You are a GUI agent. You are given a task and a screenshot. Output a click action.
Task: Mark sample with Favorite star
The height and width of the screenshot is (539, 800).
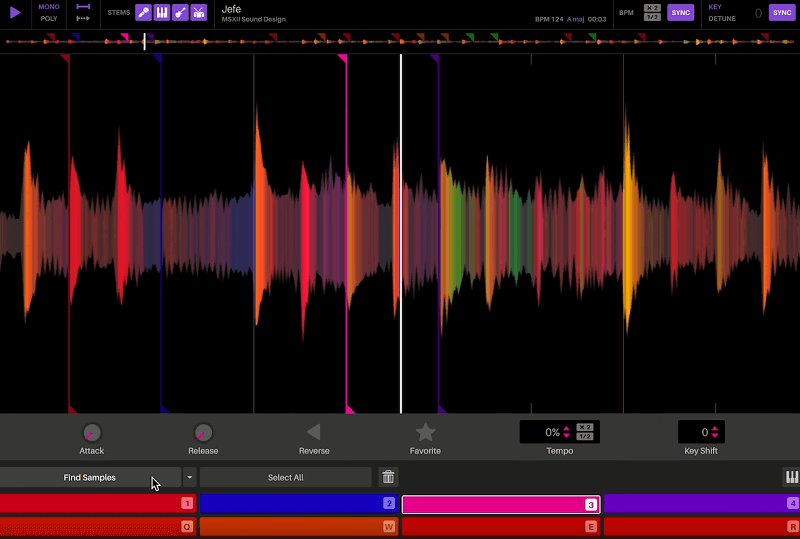click(425, 432)
